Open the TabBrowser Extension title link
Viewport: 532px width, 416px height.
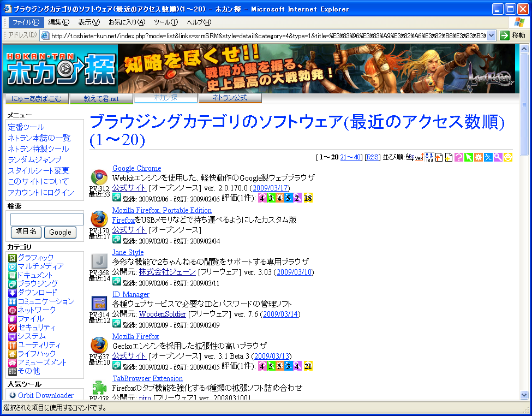[147, 379]
